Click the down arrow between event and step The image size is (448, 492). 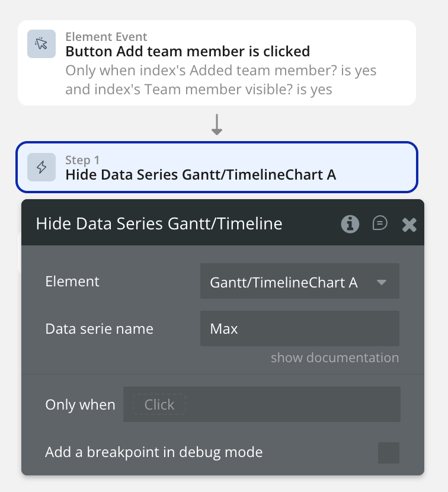[x=217, y=124]
